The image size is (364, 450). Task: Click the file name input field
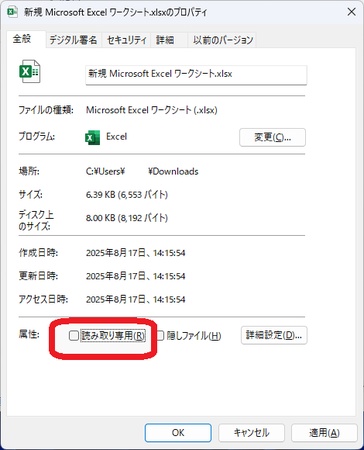(x=196, y=74)
